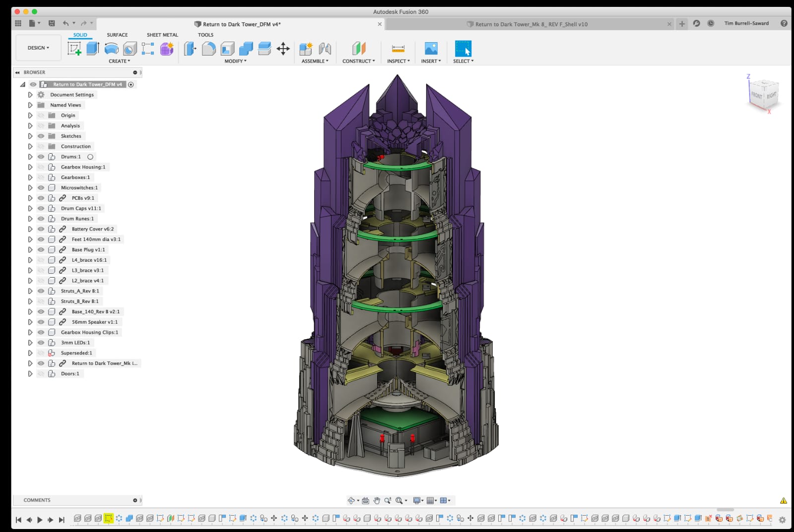Expand the Doors:1 component node
The width and height of the screenshot is (794, 532).
point(30,374)
